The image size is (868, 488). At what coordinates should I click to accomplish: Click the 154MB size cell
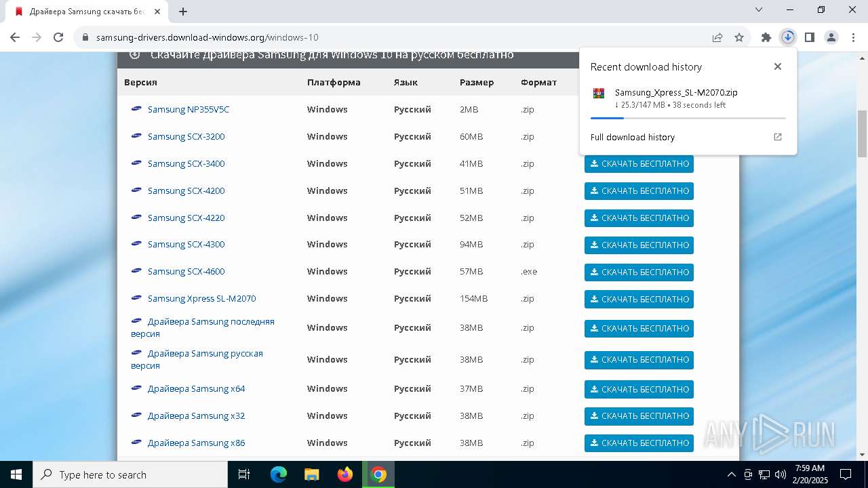pyautogui.click(x=473, y=298)
